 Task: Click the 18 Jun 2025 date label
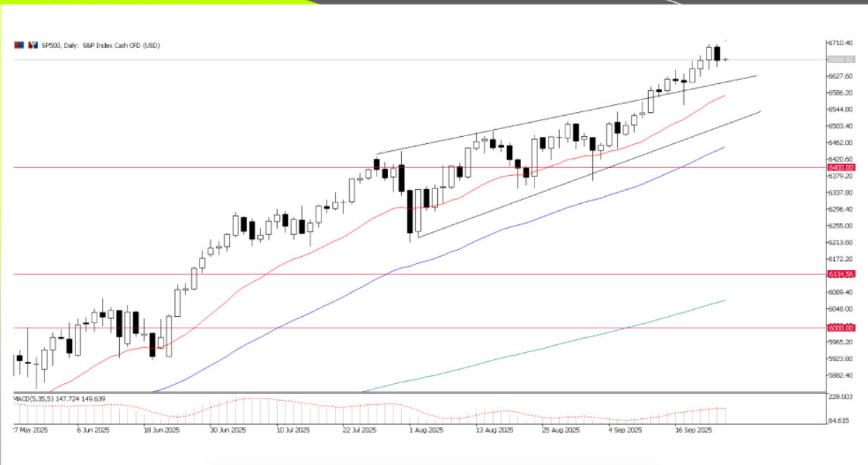click(x=160, y=429)
